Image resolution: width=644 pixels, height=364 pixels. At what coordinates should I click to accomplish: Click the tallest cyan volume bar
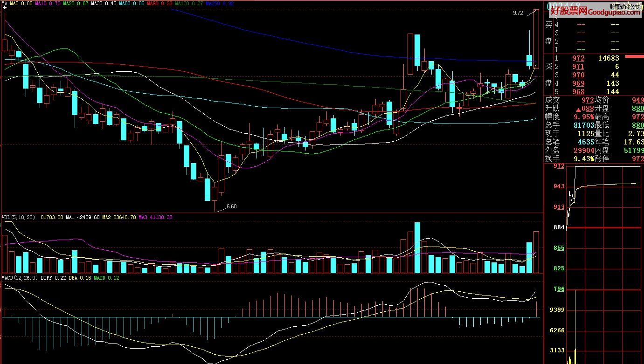coord(417,247)
